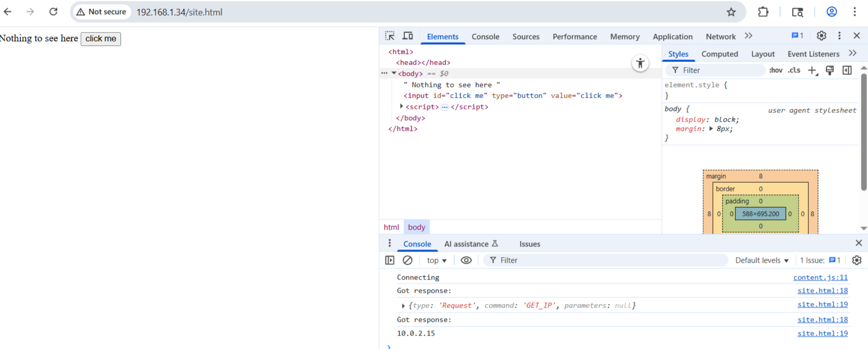Show the console sidebar icon

coord(389,260)
